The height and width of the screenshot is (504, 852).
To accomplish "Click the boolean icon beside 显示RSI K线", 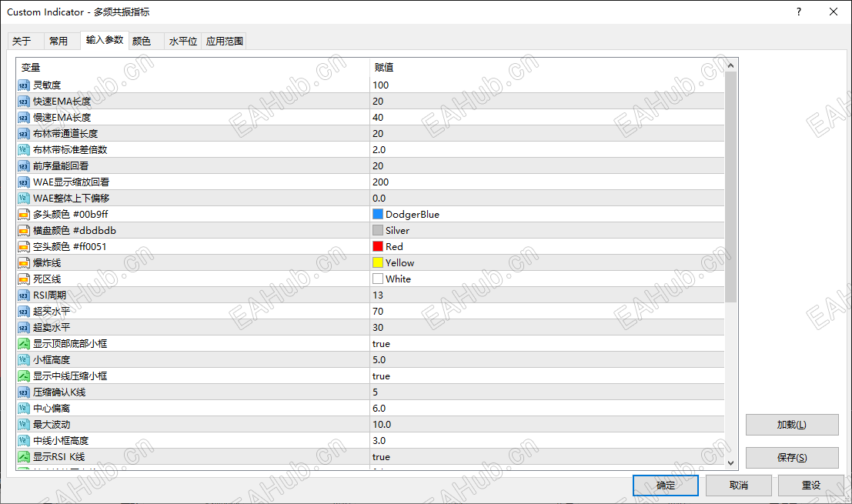I will click(x=23, y=457).
